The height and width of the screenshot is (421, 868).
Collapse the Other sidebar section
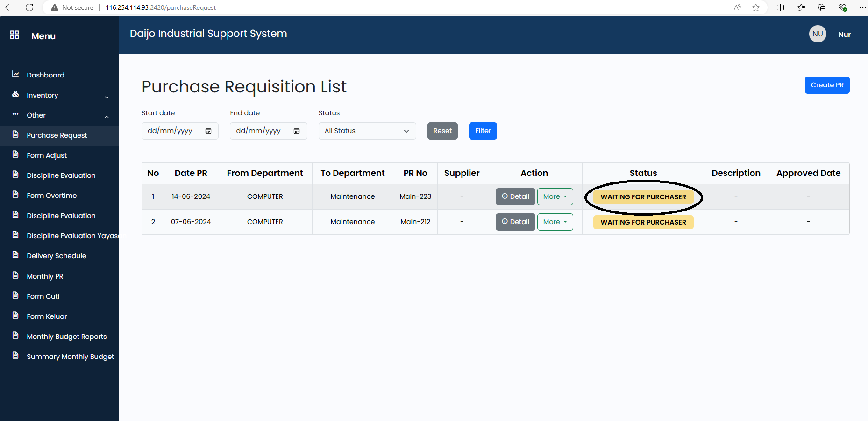tap(60, 115)
